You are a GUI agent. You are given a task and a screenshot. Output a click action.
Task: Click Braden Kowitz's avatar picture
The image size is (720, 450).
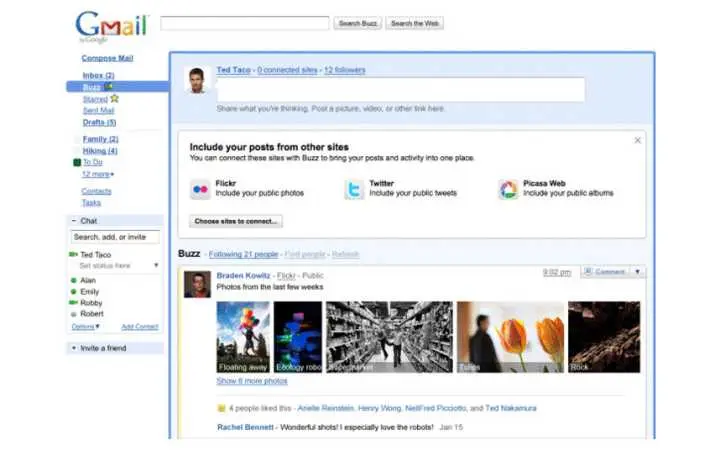197,284
